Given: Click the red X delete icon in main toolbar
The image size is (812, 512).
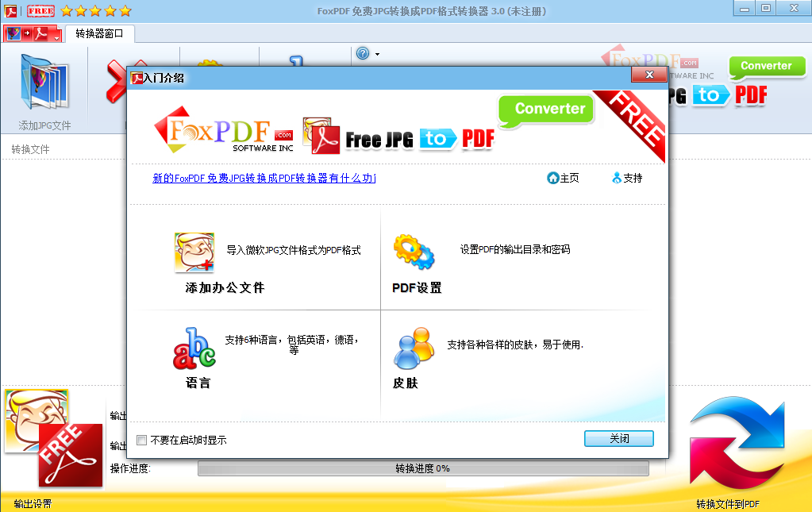Looking at the screenshot, I should (116, 82).
